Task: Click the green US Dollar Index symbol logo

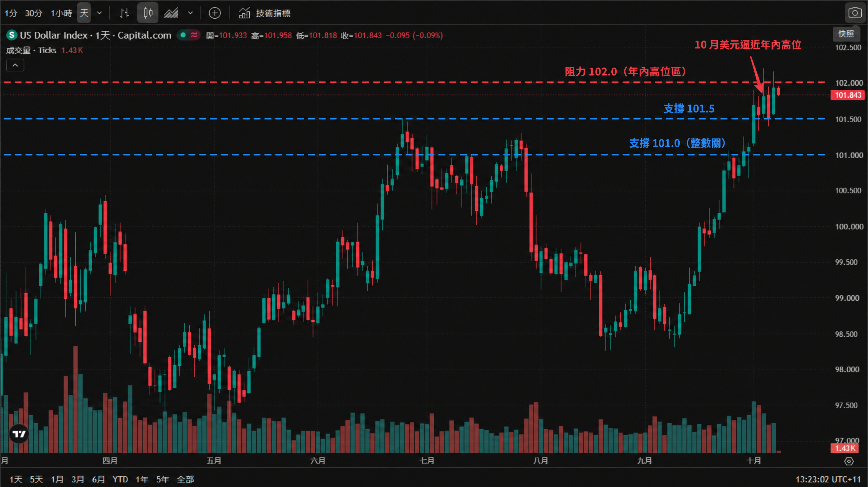Action: tap(12, 35)
